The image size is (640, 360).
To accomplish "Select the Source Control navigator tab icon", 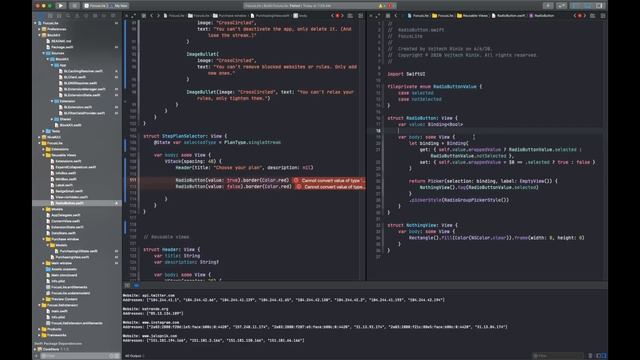I will pos(50,16).
